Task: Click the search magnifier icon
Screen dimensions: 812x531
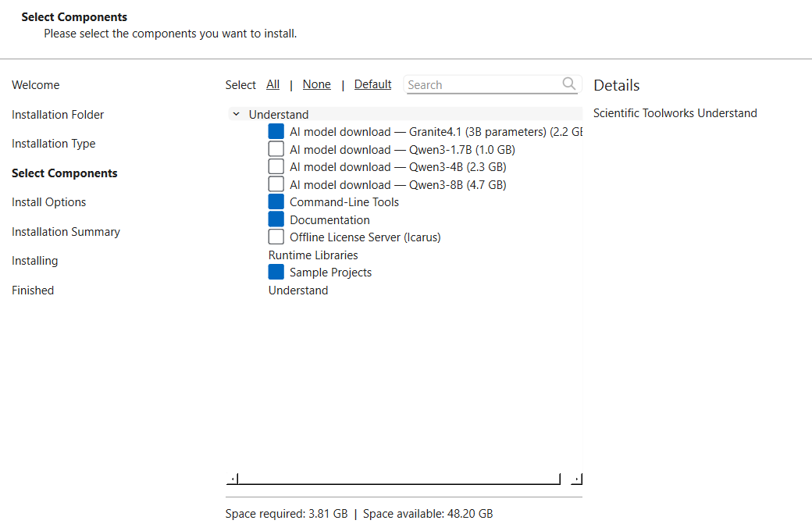Action: point(568,84)
